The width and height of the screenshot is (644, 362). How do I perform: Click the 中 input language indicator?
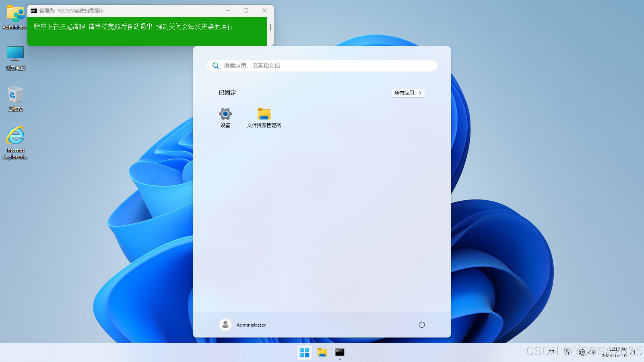(551, 352)
